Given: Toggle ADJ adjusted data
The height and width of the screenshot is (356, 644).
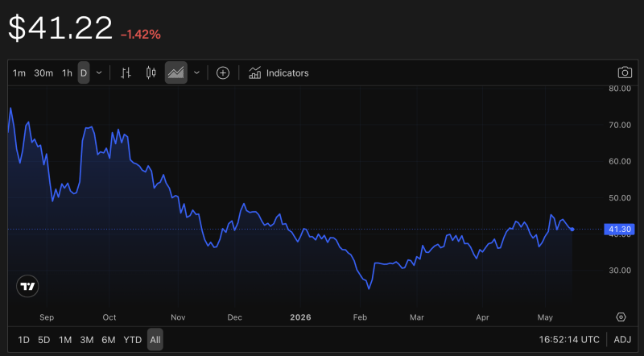Looking at the screenshot, I should point(622,340).
